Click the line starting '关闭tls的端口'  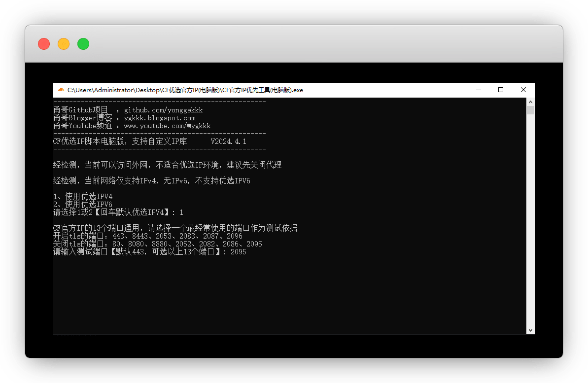(x=158, y=244)
